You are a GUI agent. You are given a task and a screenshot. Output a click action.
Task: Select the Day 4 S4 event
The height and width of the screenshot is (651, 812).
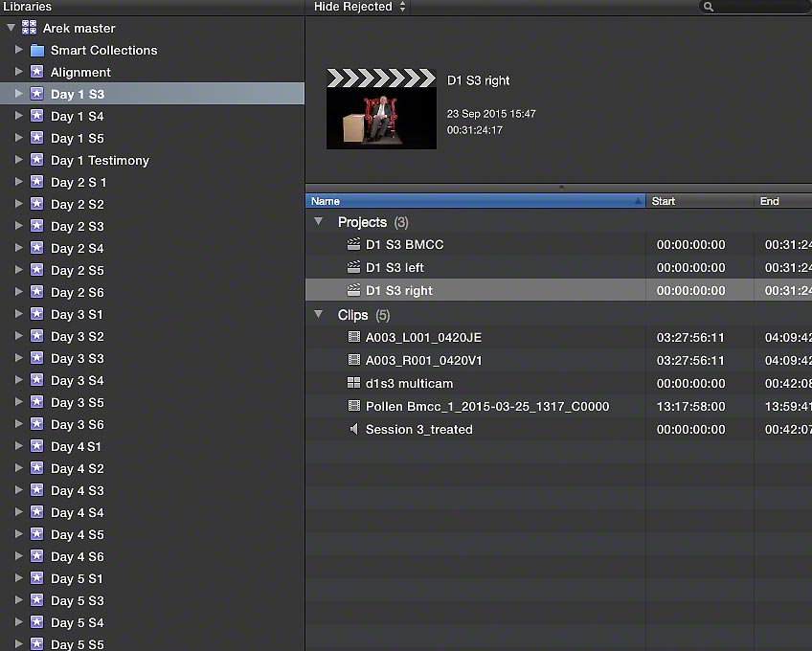(152, 512)
